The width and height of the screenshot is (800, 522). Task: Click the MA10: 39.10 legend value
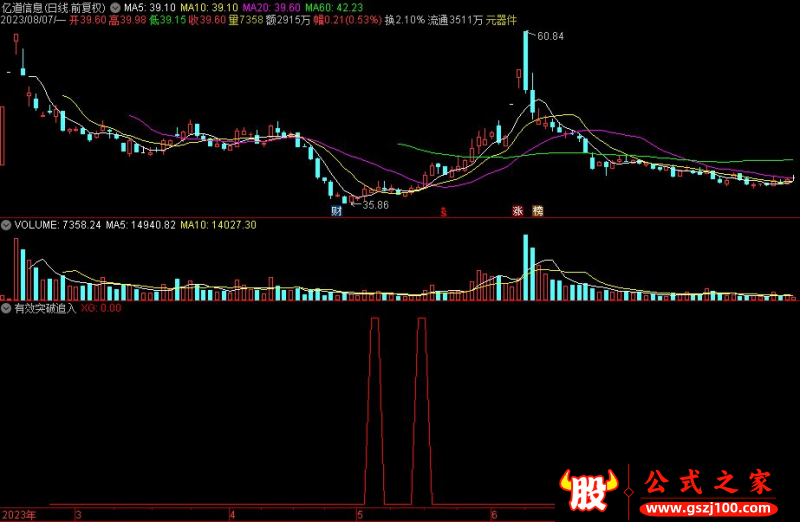(209, 8)
